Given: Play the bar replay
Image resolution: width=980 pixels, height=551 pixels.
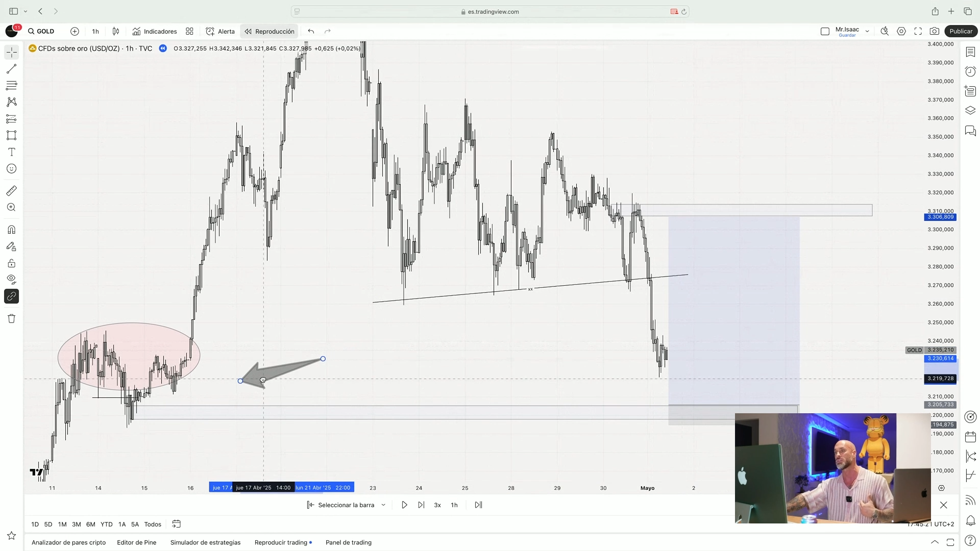Looking at the screenshot, I should (x=404, y=505).
